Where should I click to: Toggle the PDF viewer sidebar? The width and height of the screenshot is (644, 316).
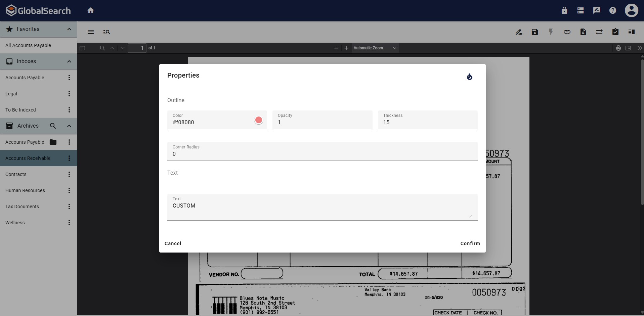coord(82,48)
